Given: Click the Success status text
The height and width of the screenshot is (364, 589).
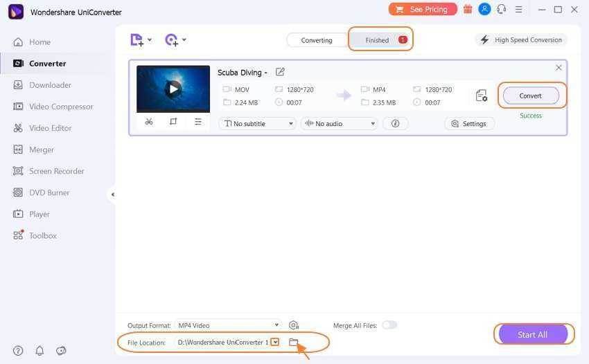Looking at the screenshot, I should tap(531, 116).
